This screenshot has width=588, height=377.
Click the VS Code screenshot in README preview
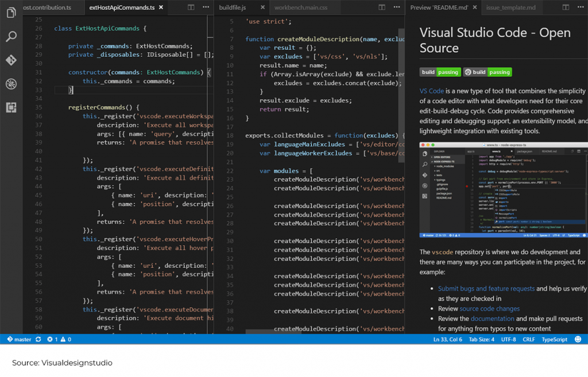tap(504, 191)
